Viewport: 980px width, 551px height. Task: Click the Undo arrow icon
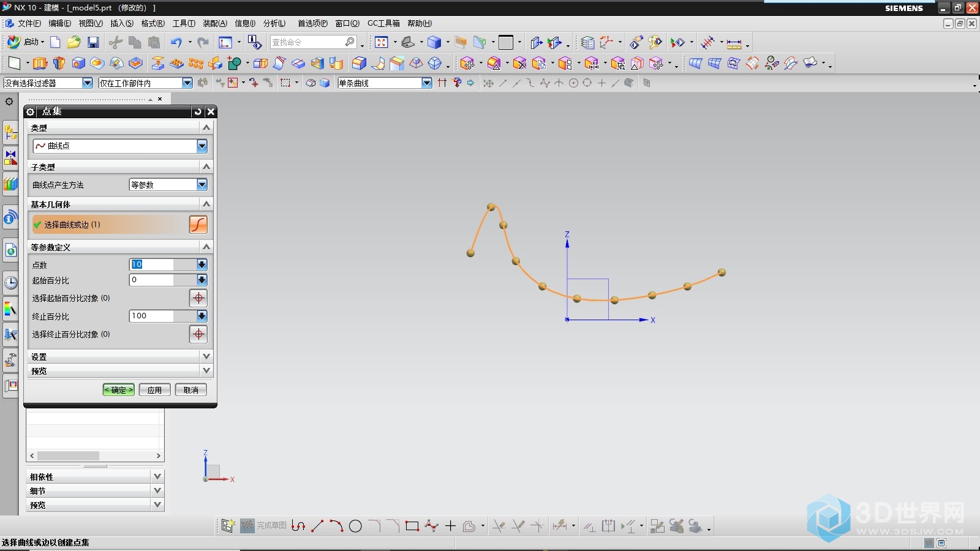[x=176, y=42]
